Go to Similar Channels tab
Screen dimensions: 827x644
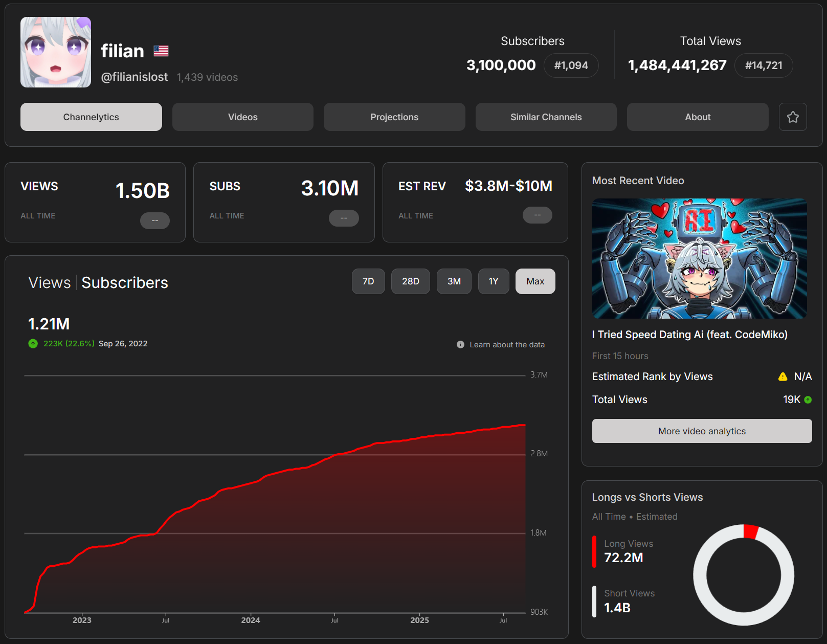546,117
